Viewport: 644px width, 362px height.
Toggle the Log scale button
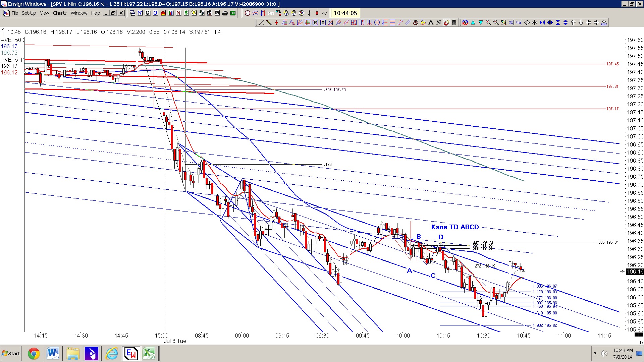519,22
